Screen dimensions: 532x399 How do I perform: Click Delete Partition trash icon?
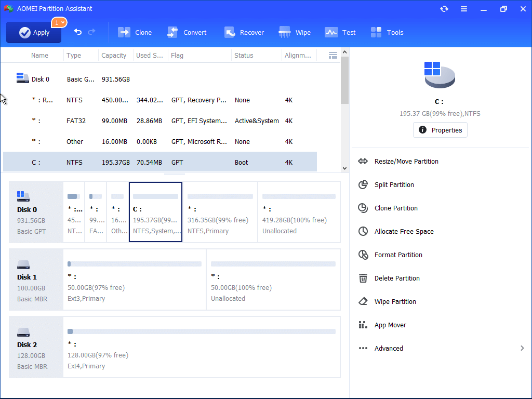(x=363, y=278)
